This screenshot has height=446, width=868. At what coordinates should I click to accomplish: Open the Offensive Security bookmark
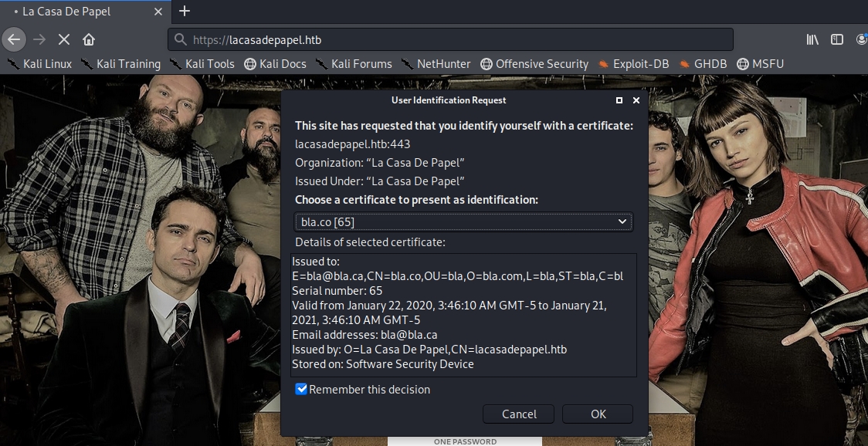(x=534, y=64)
